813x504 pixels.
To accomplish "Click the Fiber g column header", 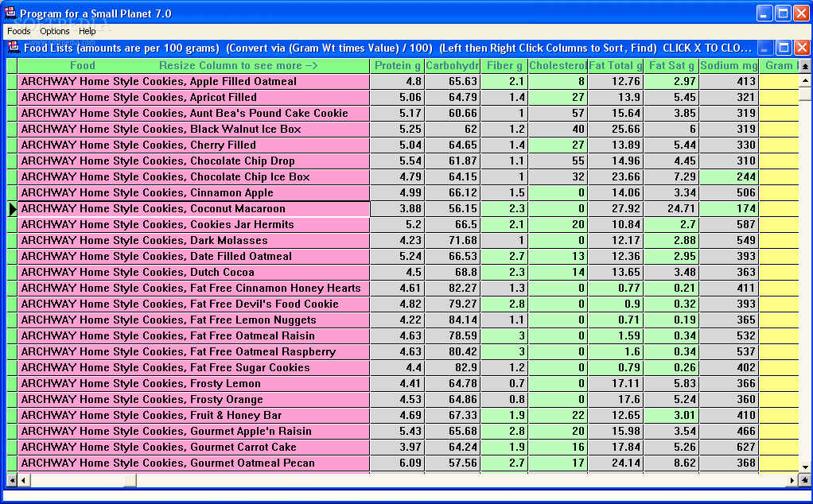I will (504, 66).
